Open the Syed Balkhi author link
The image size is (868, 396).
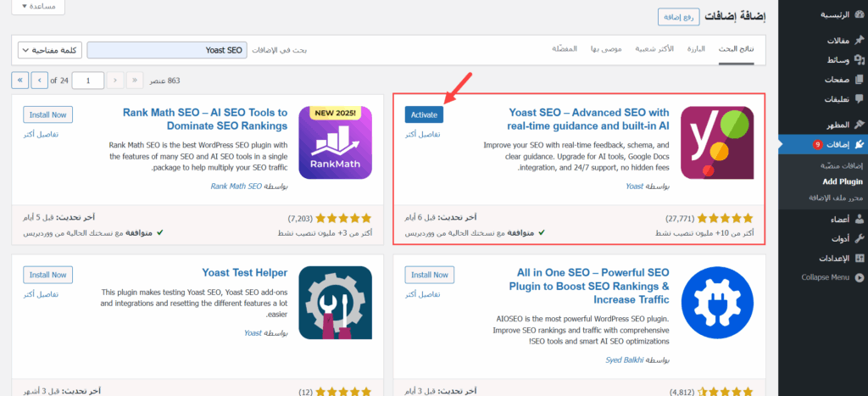(625, 360)
